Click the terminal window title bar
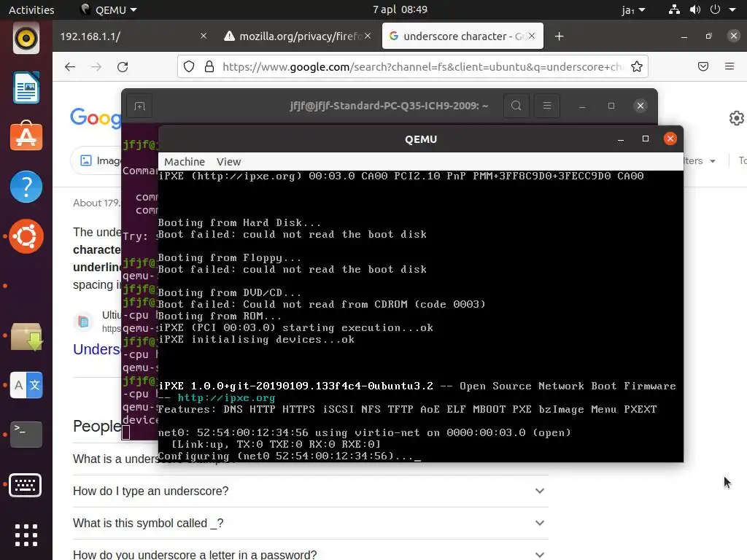The width and height of the screenshot is (747, 560). (x=389, y=106)
